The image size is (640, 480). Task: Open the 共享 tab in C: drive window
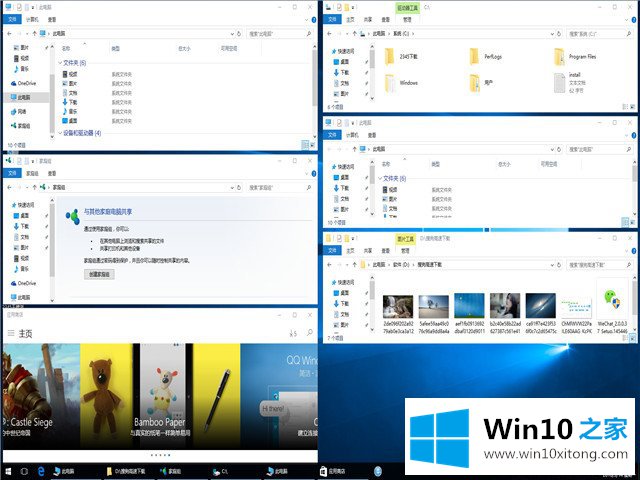pyautogui.click(x=368, y=20)
